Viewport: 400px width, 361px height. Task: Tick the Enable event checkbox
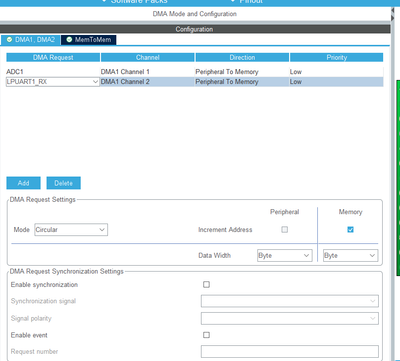(x=206, y=335)
